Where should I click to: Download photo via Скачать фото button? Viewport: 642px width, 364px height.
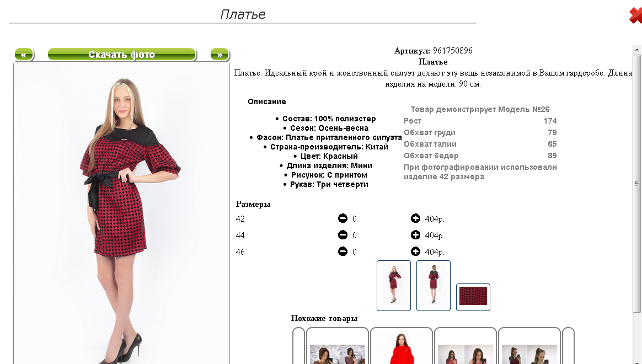[122, 55]
